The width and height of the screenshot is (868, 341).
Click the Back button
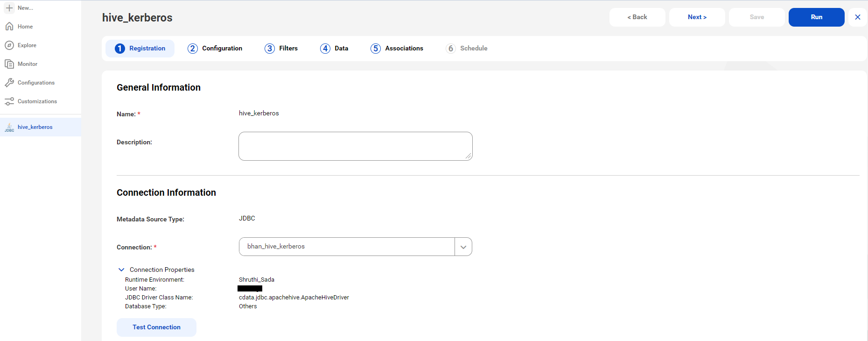coord(637,17)
